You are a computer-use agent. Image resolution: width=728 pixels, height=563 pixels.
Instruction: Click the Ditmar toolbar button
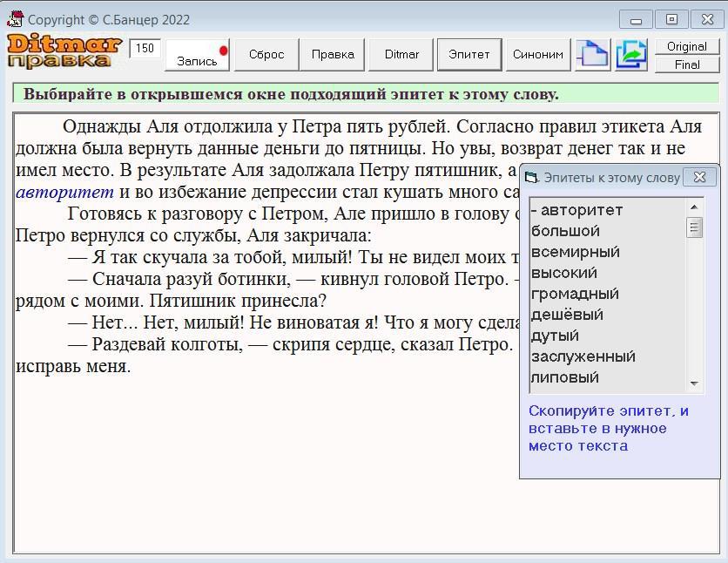(x=401, y=54)
